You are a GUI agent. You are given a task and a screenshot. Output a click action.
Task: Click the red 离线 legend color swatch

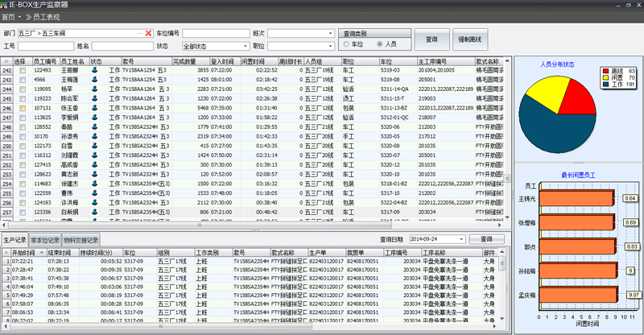point(605,71)
